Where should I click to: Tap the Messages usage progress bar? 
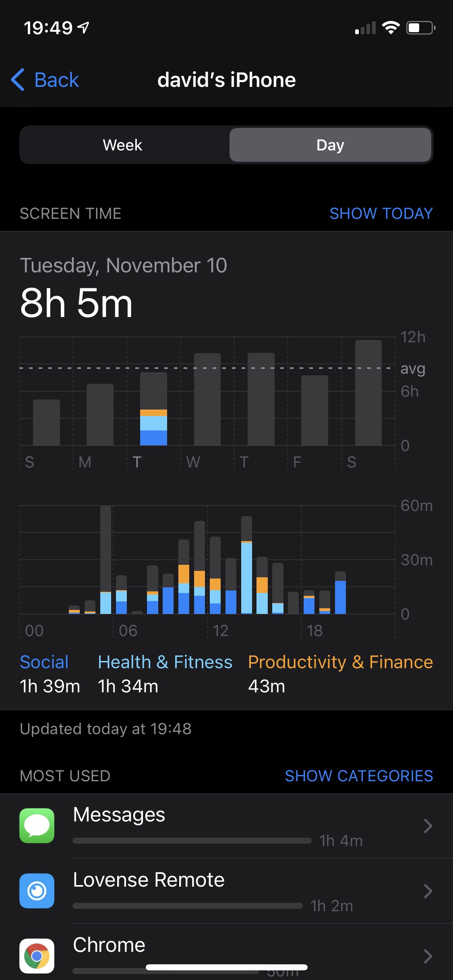(x=192, y=840)
